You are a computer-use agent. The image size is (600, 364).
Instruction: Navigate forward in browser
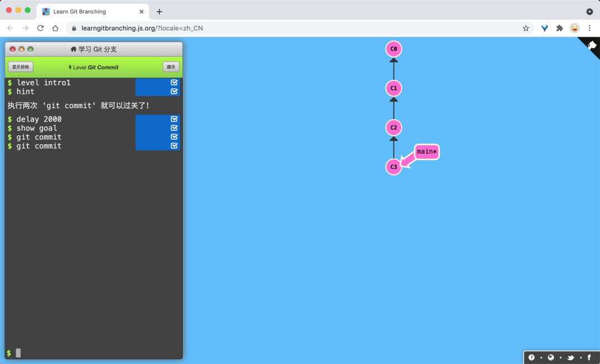(x=25, y=28)
